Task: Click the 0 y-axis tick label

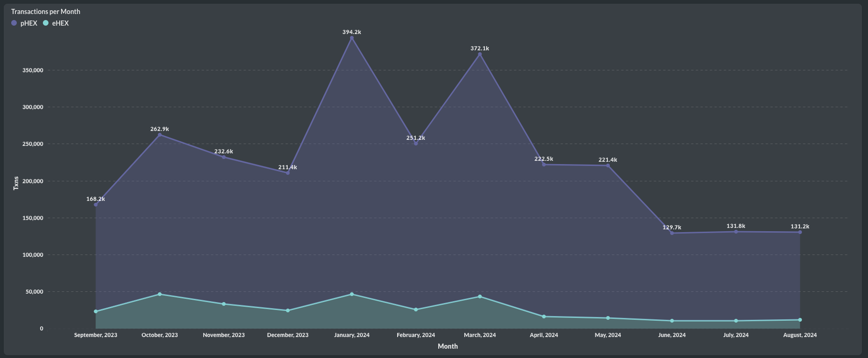Action: [x=41, y=329]
